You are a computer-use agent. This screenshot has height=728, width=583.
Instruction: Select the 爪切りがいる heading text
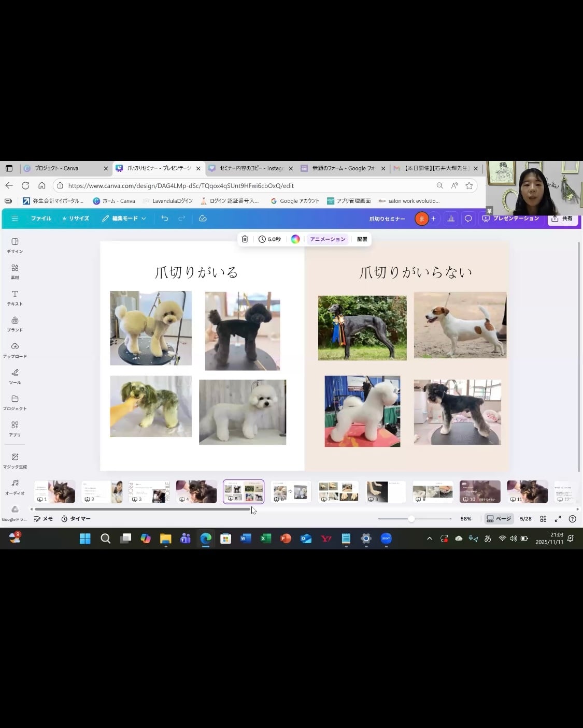click(x=196, y=272)
